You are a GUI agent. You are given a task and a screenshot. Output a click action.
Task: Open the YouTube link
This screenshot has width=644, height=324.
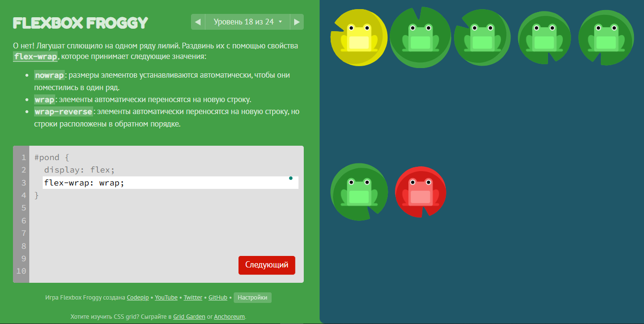point(166,298)
